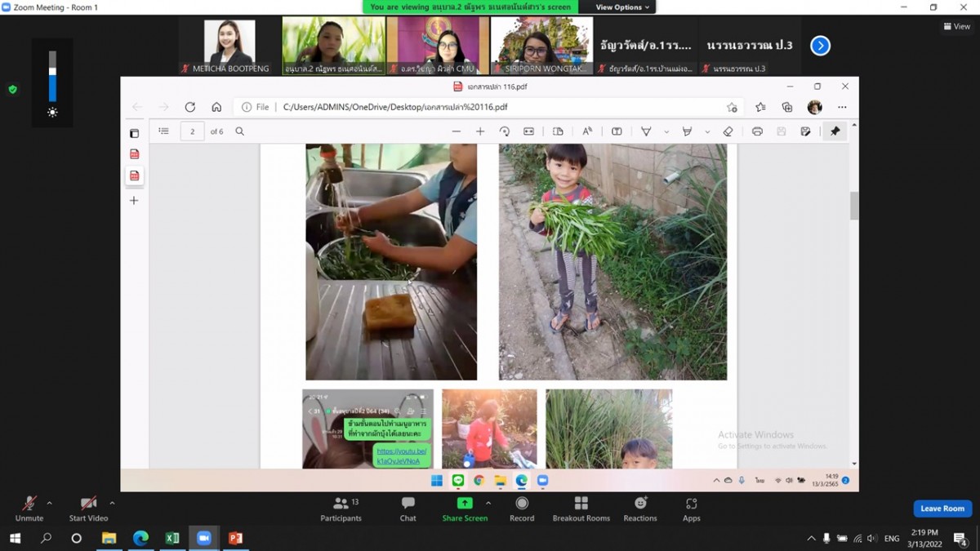The width and height of the screenshot is (980, 551).
Task: Click Save as icon in PDF toolbar
Action: [805, 131]
